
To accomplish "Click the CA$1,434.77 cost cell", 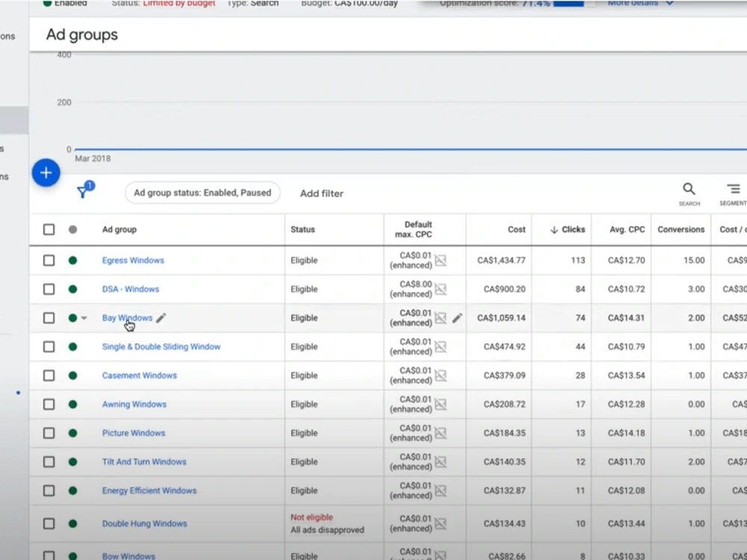I will point(501,261).
